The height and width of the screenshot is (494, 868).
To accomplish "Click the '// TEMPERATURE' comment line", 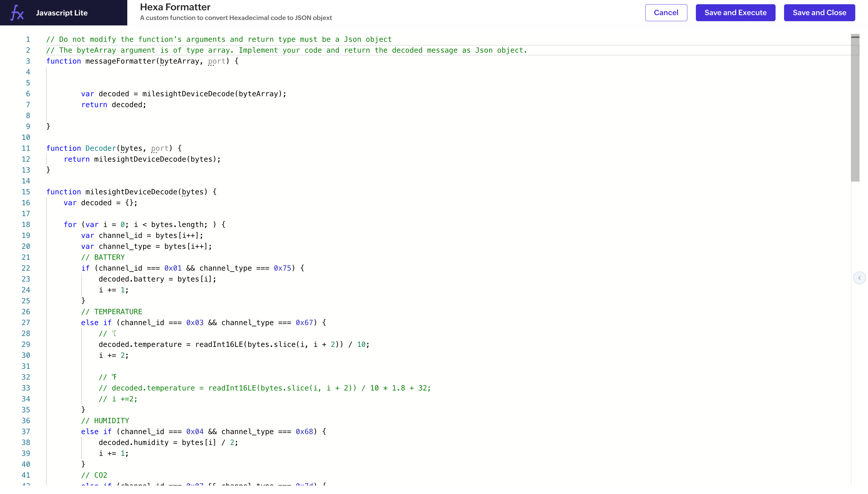I will tap(112, 311).
